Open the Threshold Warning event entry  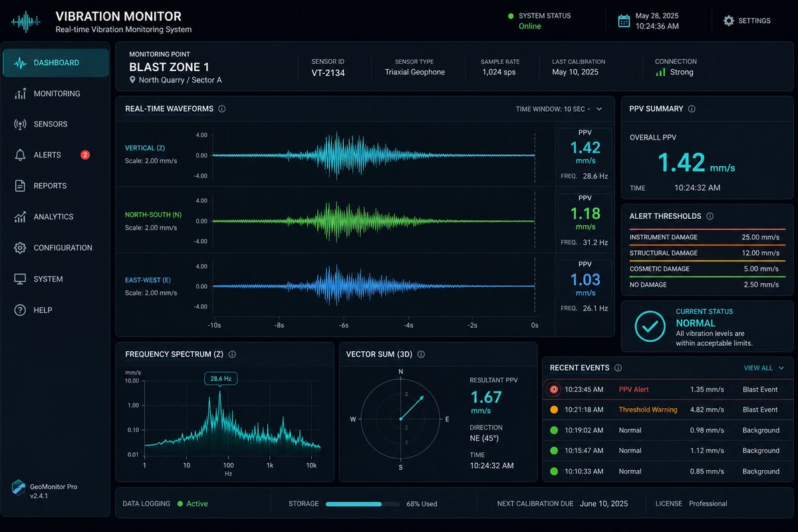pos(668,410)
